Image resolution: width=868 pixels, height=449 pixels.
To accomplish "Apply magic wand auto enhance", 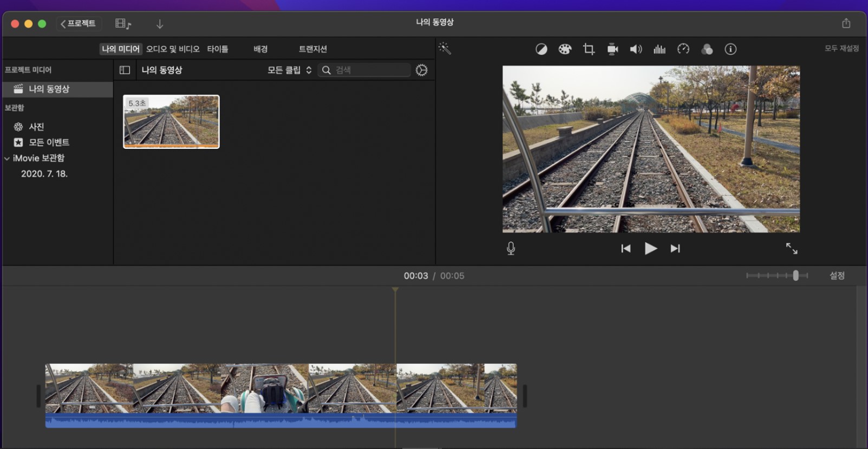I will tap(445, 49).
